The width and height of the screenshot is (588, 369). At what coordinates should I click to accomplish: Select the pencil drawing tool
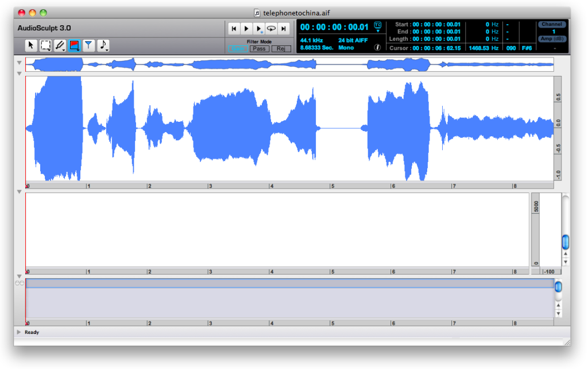[x=60, y=45]
